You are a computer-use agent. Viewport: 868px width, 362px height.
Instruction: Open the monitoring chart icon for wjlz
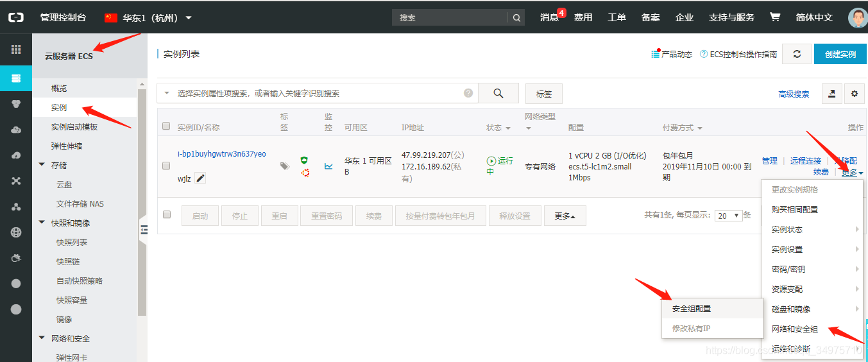point(328,166)
